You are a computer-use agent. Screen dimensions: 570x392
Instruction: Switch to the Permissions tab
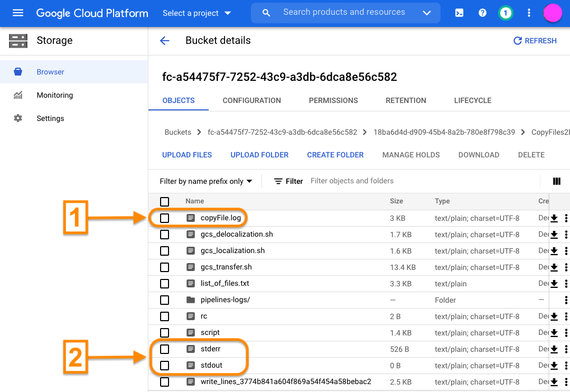tap(333, 100)
